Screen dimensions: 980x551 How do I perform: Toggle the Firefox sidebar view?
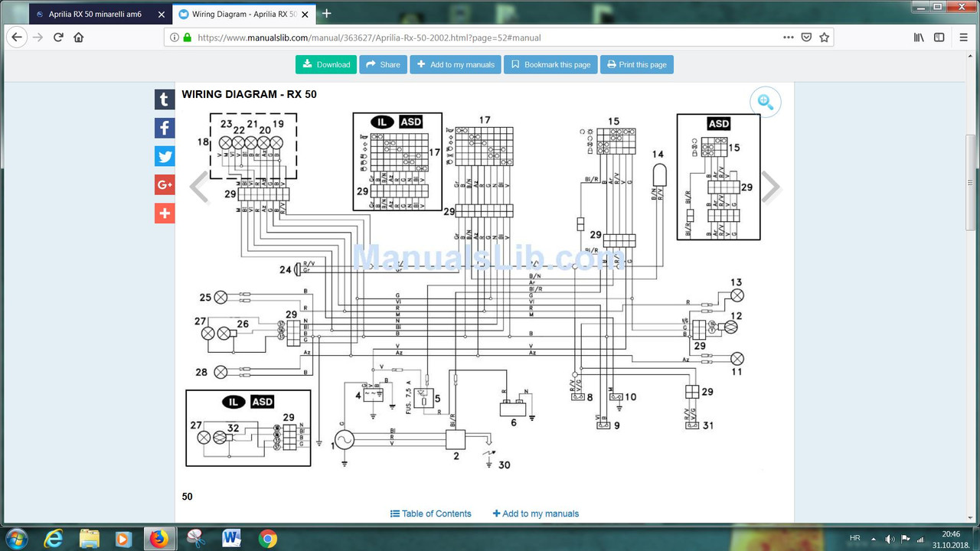point(939,37)
